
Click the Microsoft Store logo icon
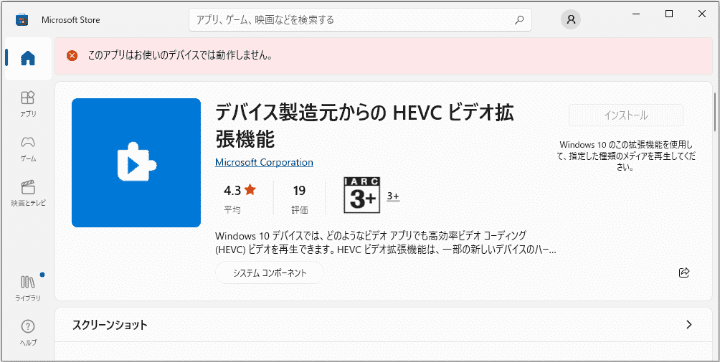coord(22,20)
